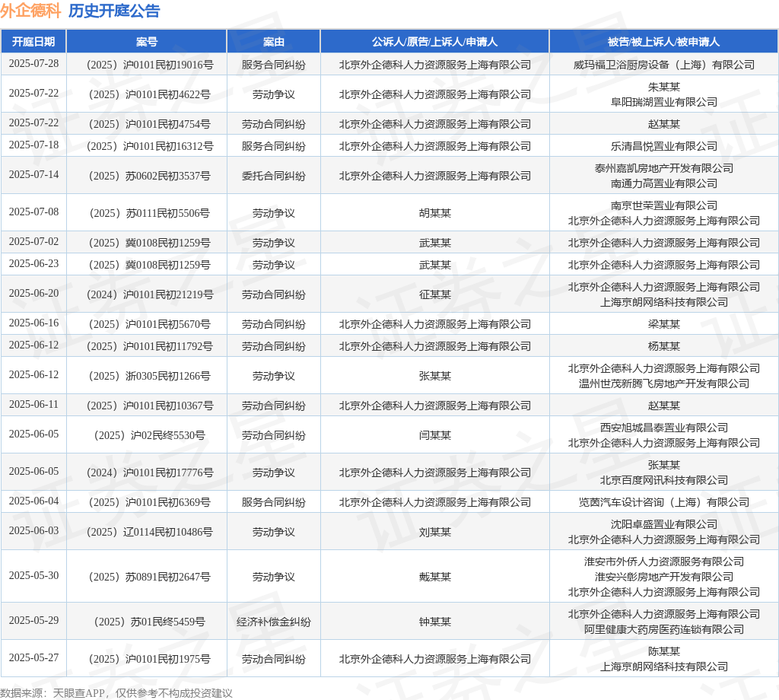Select case number (2025)沪0101民初6369号
The width and height of the screenshot is (779, 700).
pyautogui.click(x=150, y=502)
